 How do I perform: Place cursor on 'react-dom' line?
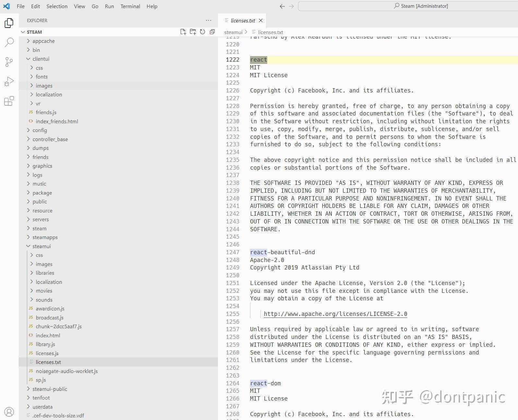point(265,383)
